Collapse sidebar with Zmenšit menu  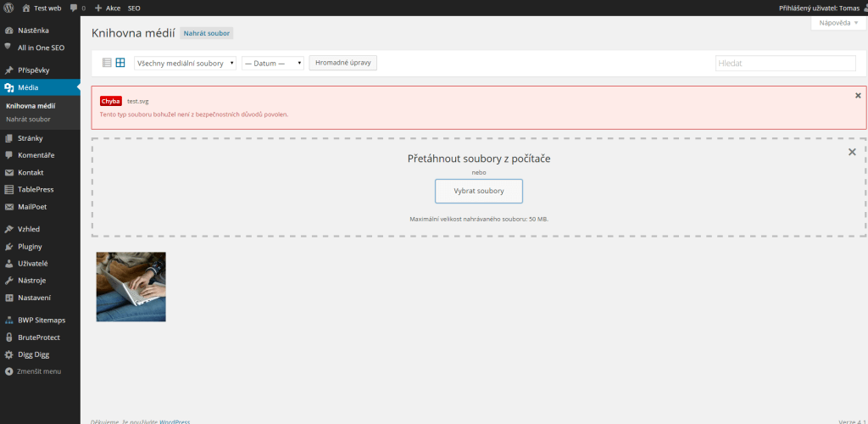(33, 371)
